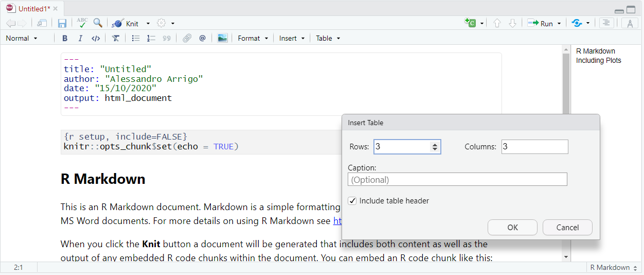Cancel the Insert Table dialog
Image resolution: width=644 pixels, height=275 pixels.
(567, 228)
